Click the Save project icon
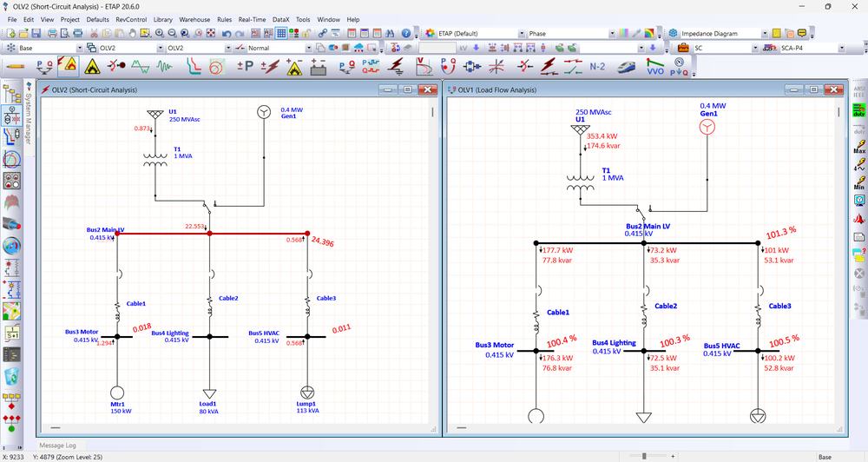This screenshot has width=868, height=462. 36,33
